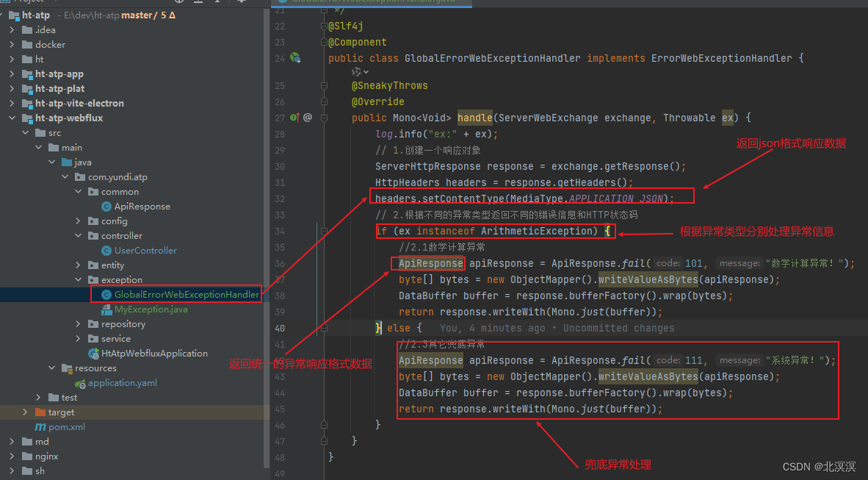Expand the nginx folder
The height and width of the screenshot is (480, 868).
[x=12, y=456]
